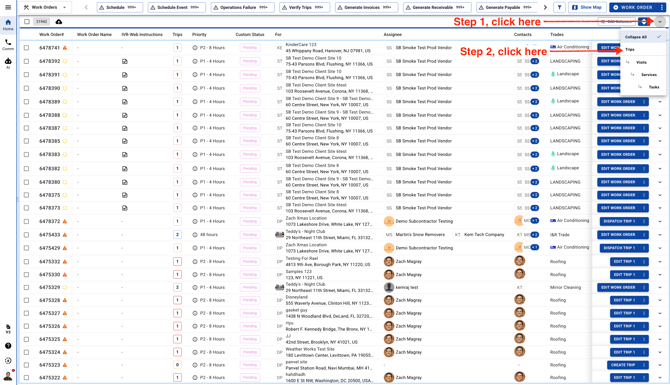Click the expand levels dropdown arrow
Viewport: 670px width, 385px height.
[660, 22]
